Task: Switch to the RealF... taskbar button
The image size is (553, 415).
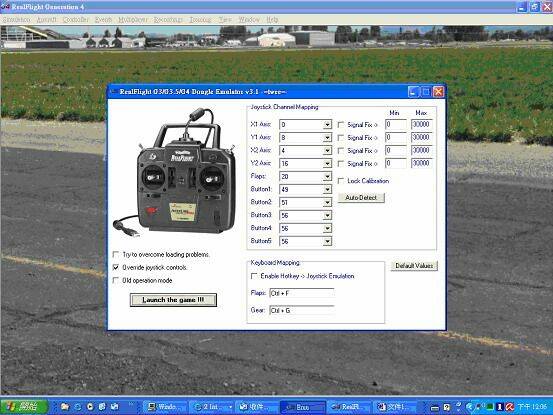Action: click(x=348, y=407)
